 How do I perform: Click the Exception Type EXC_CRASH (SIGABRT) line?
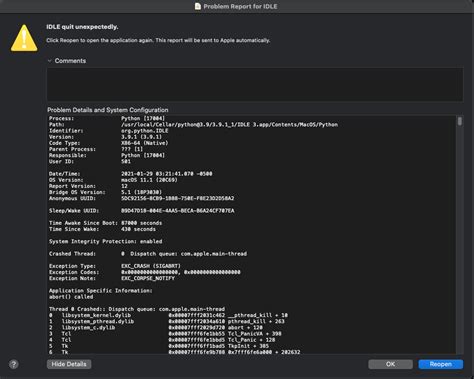(x=115, y=266)
